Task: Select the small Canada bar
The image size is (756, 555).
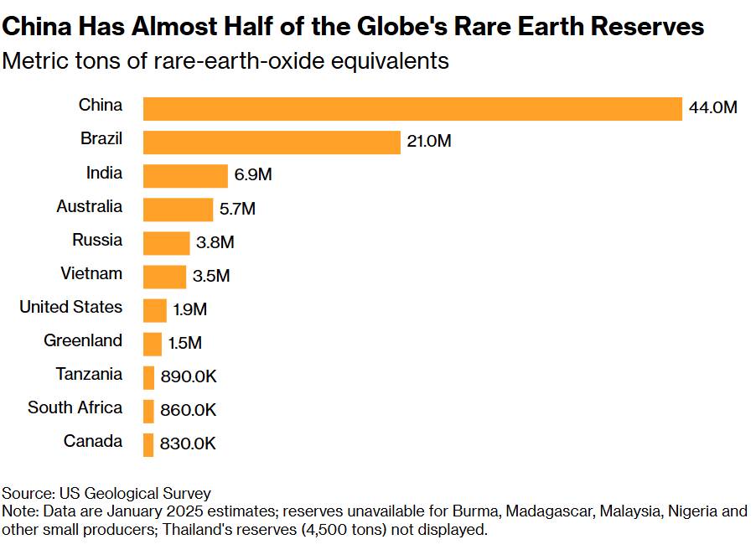Action: tap(148, 444)
